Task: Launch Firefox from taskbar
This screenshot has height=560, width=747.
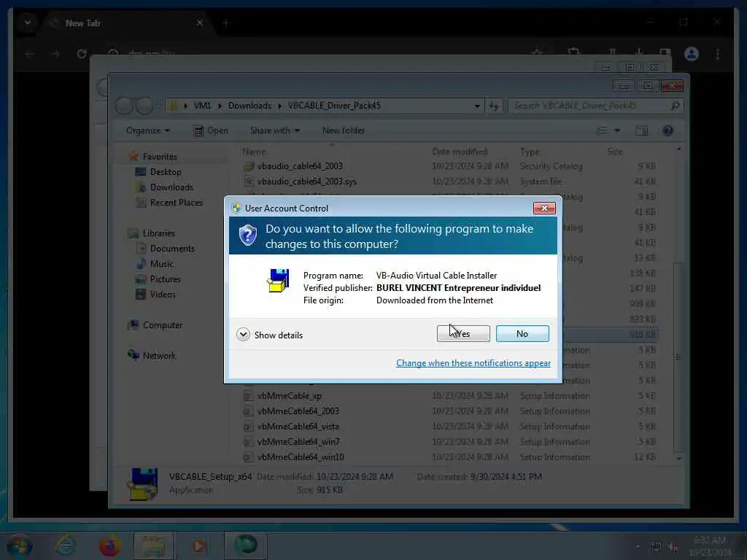Action: click(109, 545)
